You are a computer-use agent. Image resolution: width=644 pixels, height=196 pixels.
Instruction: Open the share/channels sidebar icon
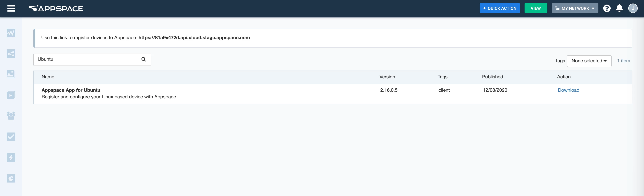(11, 54)
